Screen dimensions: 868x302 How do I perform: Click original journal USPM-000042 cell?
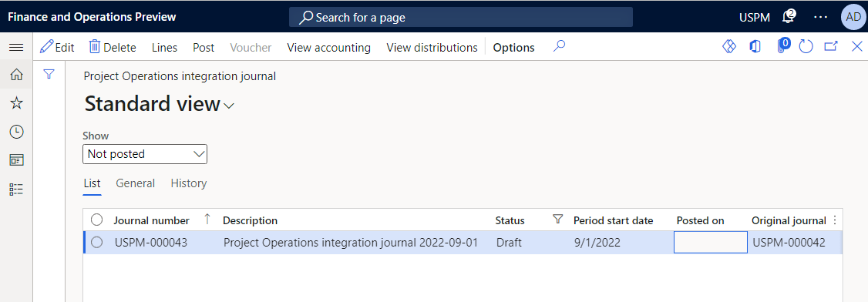789,242
